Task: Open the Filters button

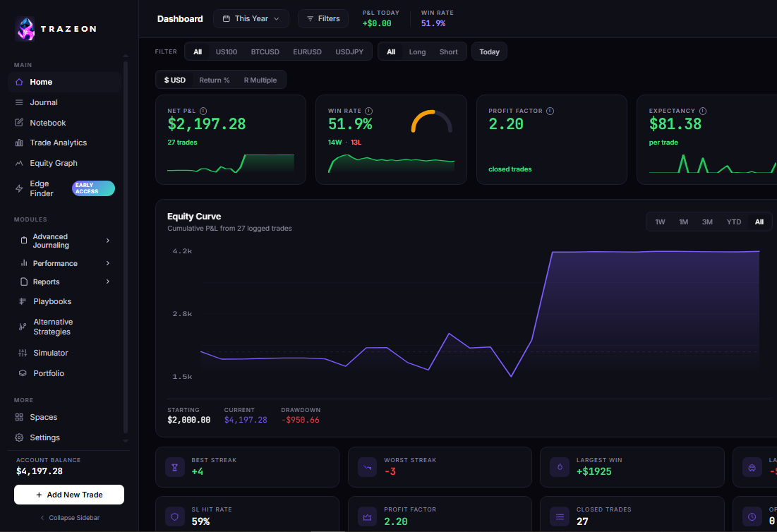Action: (323, 18)
